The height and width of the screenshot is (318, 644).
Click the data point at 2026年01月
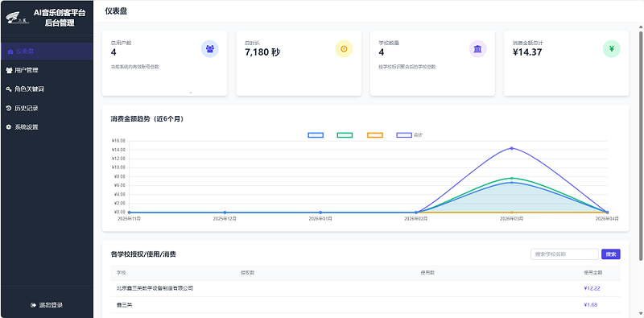[x=320, y=213]
